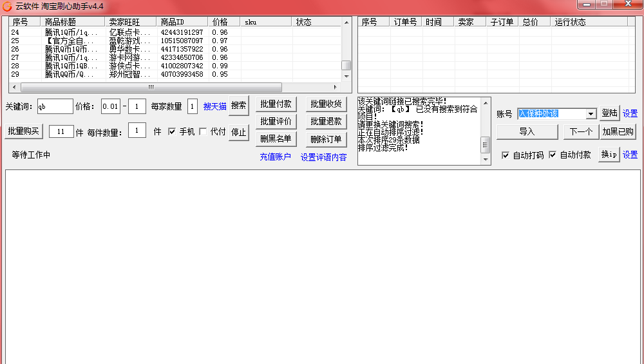Screen dimensions: 644x364
Task: Click the 卖家 column header in orders
Action: 470,22
